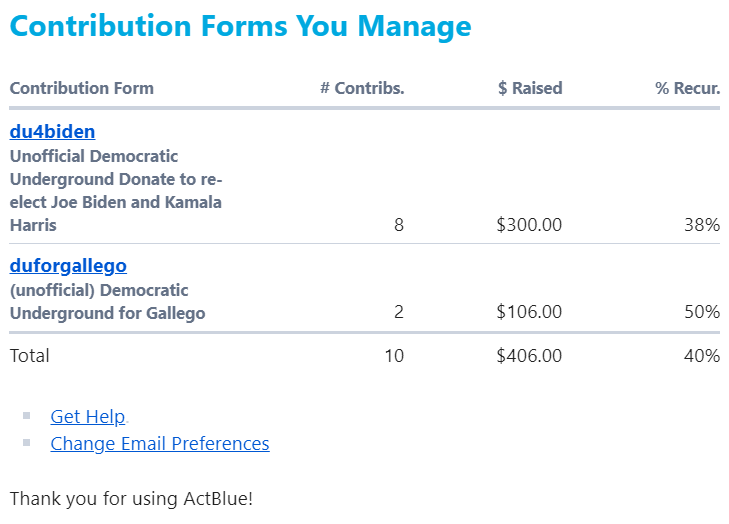Open Change Email Preferences link
This screenshot has width=729, height=524.
[160, 443]
